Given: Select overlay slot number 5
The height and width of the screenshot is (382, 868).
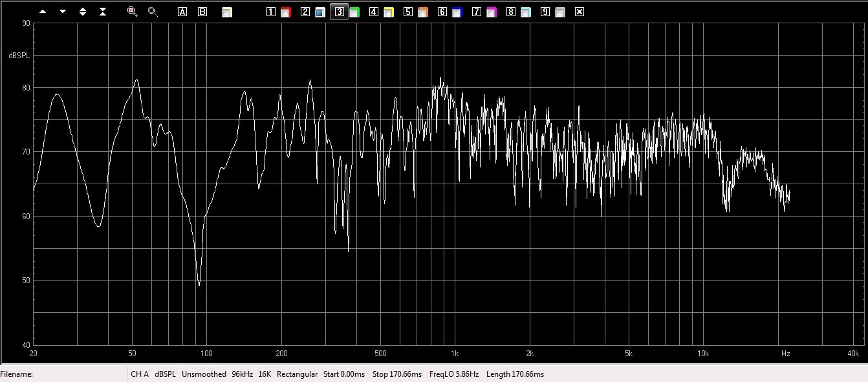Looking at the screenshot, I should (407, 12).
